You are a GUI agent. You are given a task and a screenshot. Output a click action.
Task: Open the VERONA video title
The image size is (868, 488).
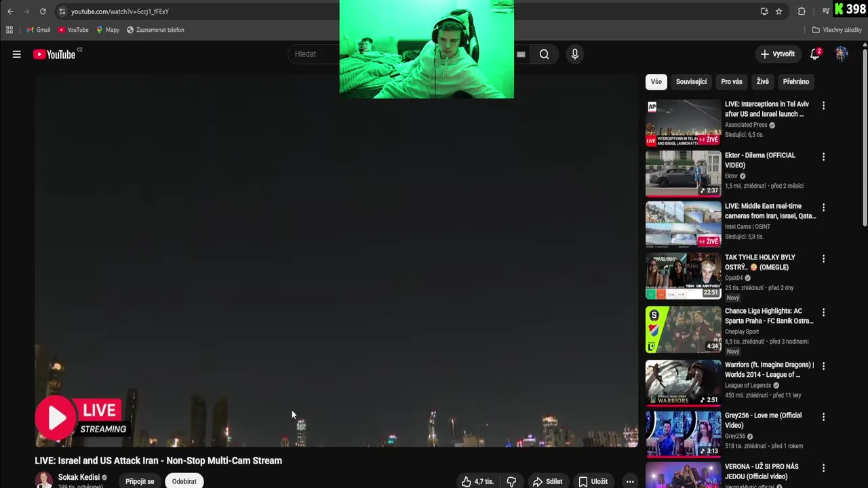762,471
